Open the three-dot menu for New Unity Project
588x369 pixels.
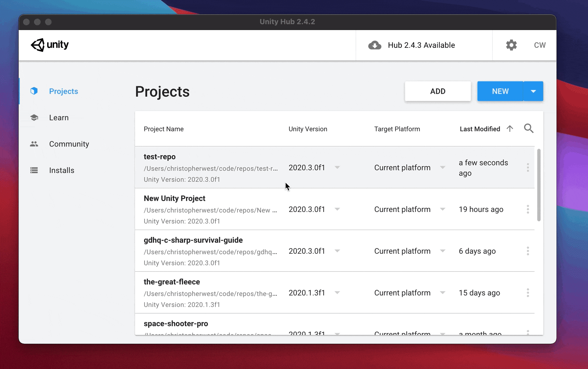coord(528,209)
